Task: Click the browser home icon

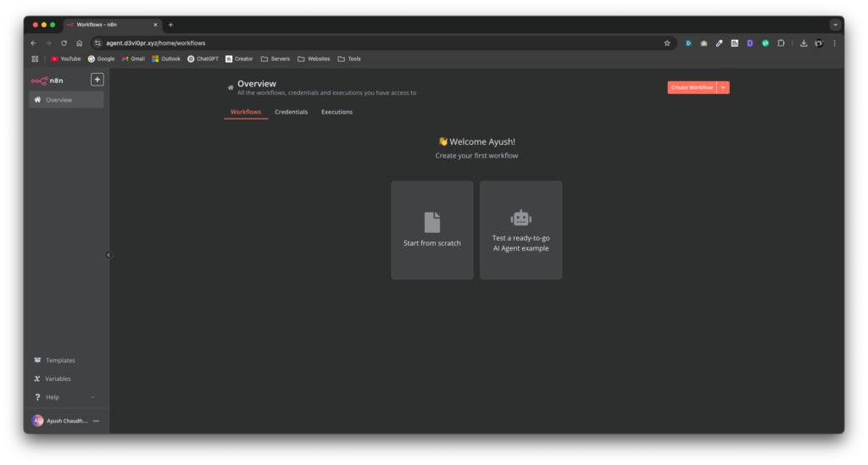Action: point(80,43)
